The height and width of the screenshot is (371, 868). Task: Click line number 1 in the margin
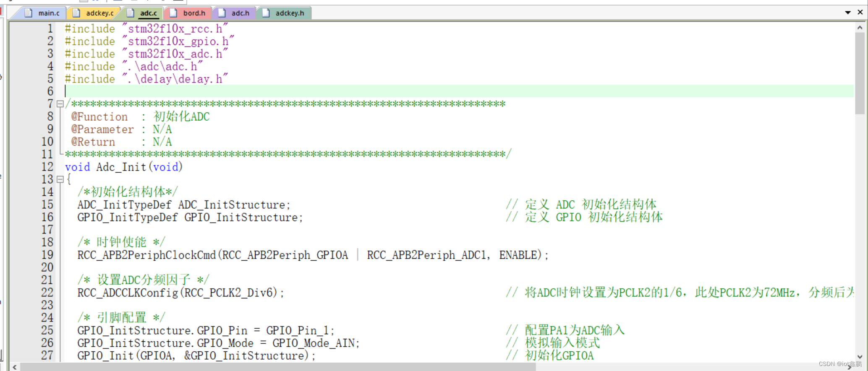click(x=50, y=29)
